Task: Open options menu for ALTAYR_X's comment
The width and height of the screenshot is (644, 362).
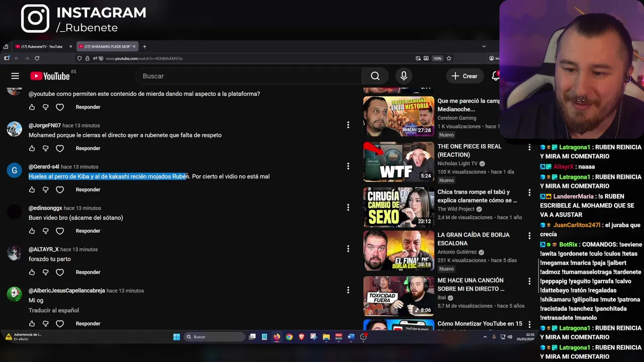Action: tap(348, 248)
